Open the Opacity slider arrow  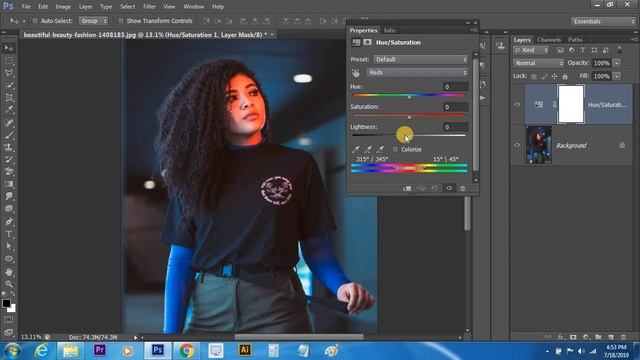point(617,63)
